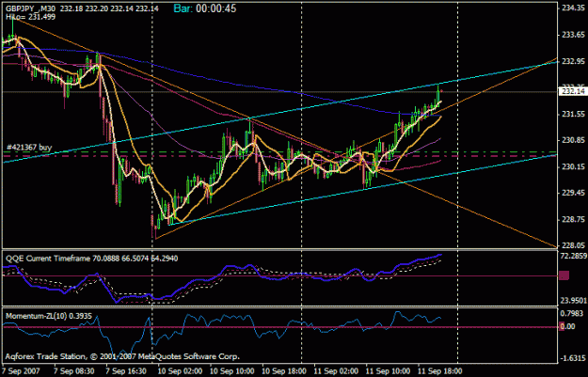
Task: Click the GBPJPY M30 chart title text
Action: 82,8
